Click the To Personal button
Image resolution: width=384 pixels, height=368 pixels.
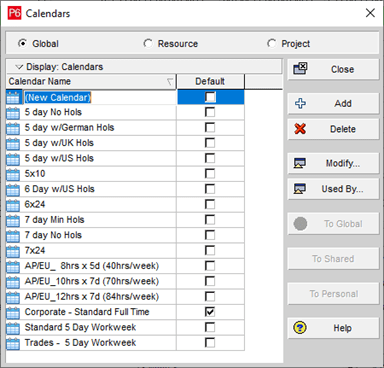pyautogui.click(x=333, y=294)
